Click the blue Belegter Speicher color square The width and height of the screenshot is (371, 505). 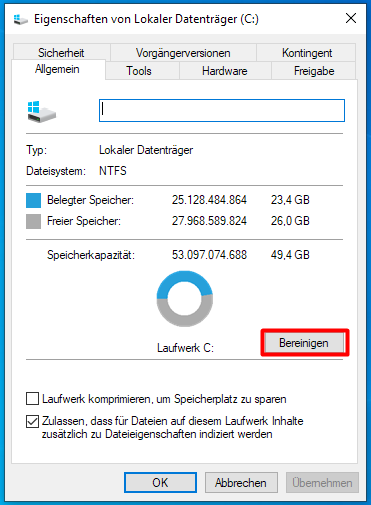(x=33, y=200)
